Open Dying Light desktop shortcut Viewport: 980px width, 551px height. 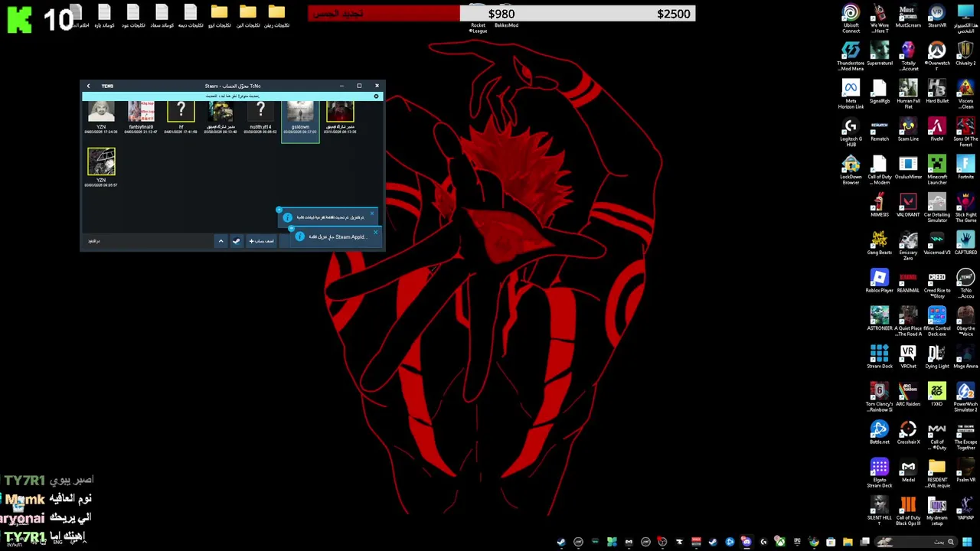[936, 357]
